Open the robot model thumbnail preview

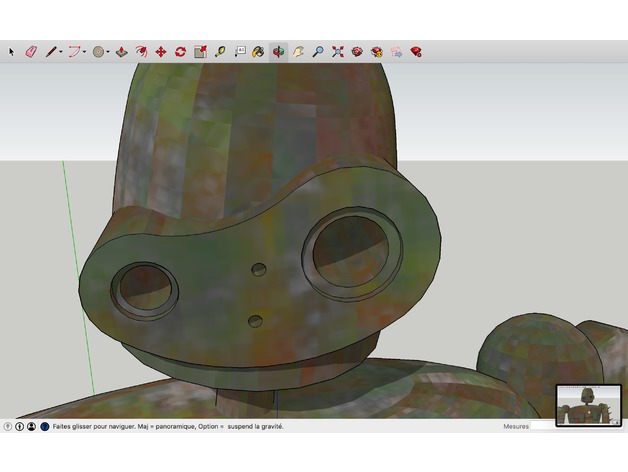click(x=589, y=405)
